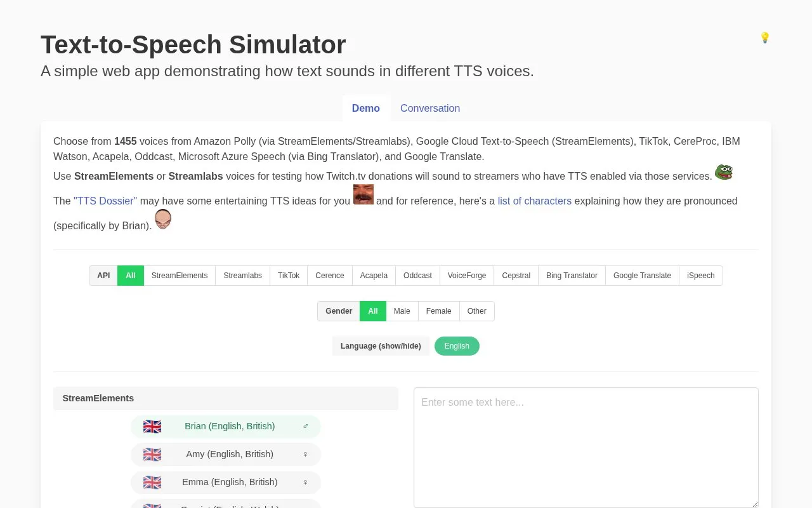Open the "TTS Dossier" link
This screenshot has height=508, width=812.
(105, 201)
